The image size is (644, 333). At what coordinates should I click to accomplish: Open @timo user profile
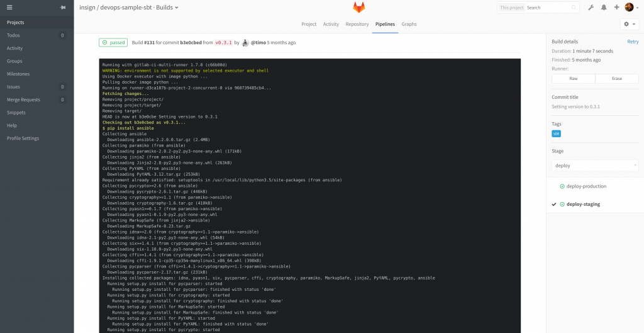pyautogui.click(x=258, y=43)
